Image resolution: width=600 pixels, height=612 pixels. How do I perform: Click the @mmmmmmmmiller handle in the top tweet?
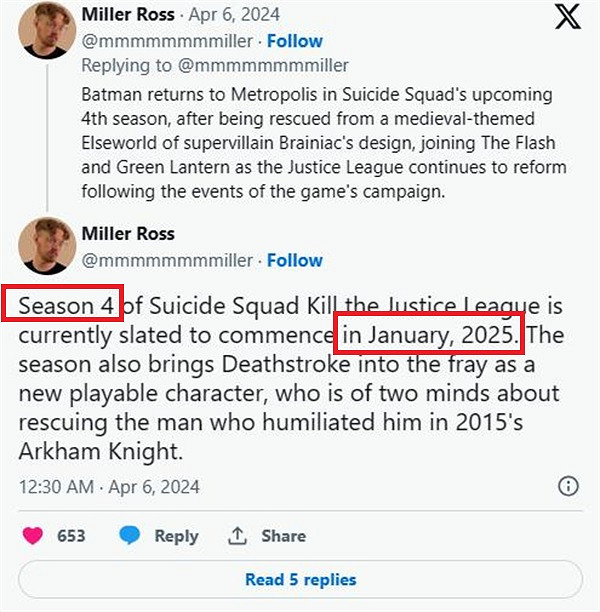coord(167,41)
